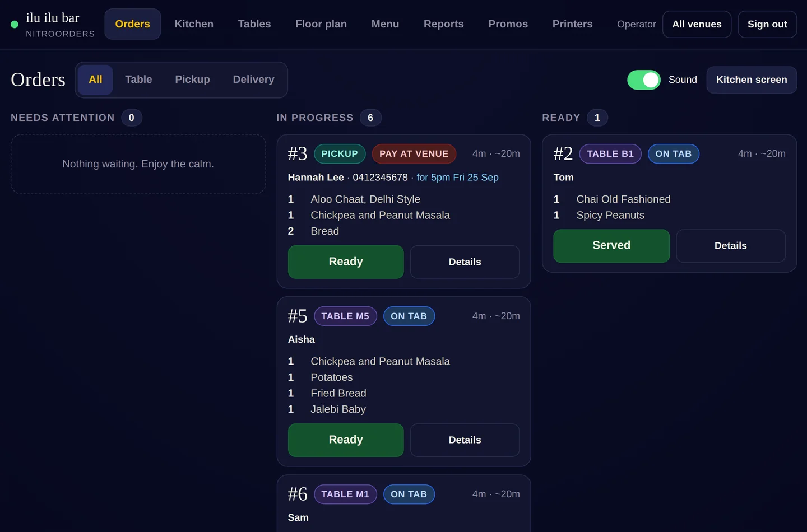Filter orders by Delivery
The height and width of the screenshot is (532, 807).
pyautogui.click(x=253, y=80)
